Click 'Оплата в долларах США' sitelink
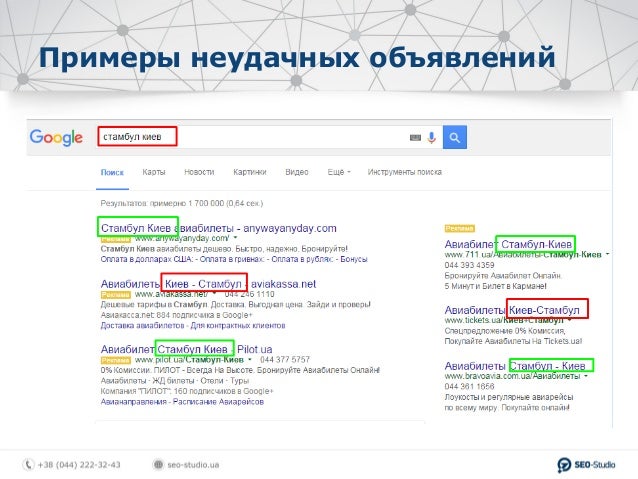This screenshot has width=638, height=479. click(146, 259)
